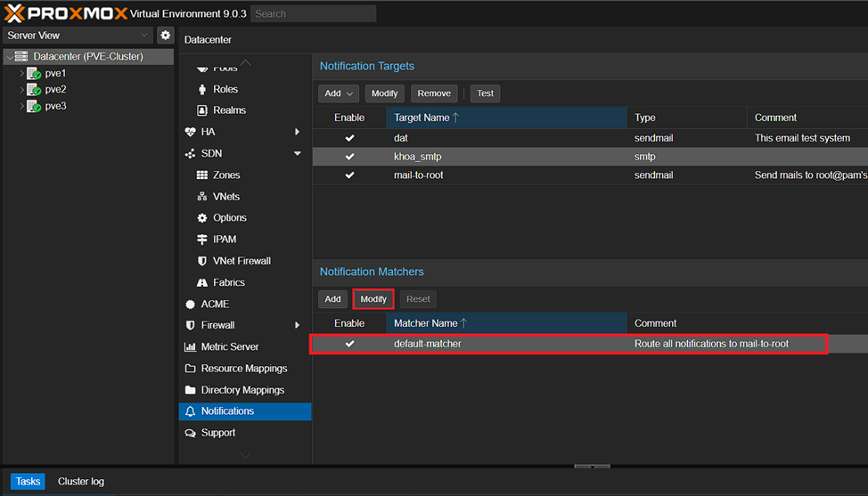Screen dimensions: 868x496
Task: Click the Notifications bell icon
Action: (190, 411)
